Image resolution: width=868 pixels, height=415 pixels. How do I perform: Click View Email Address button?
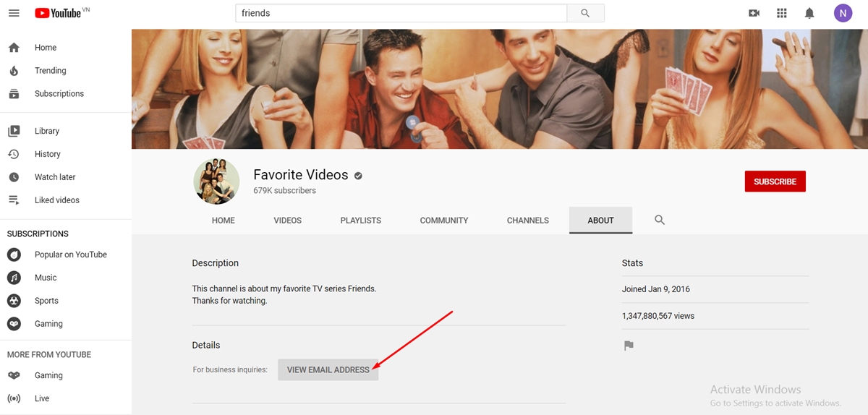328,369
